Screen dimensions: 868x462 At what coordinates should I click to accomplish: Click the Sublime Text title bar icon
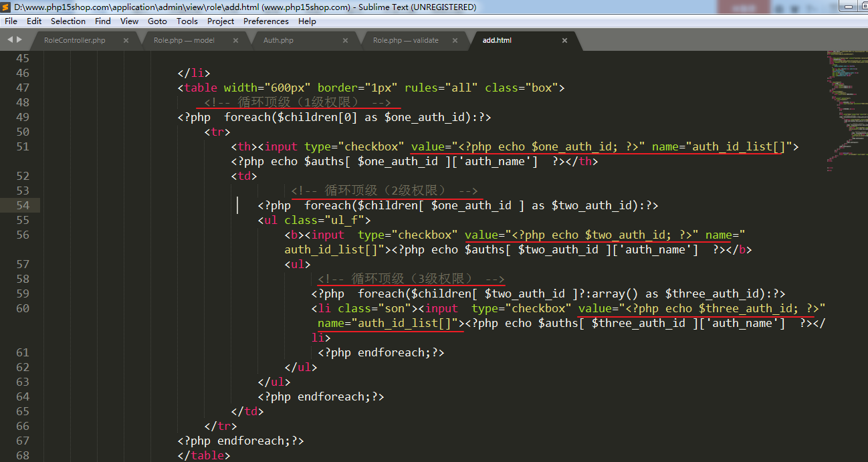(7, 7)
